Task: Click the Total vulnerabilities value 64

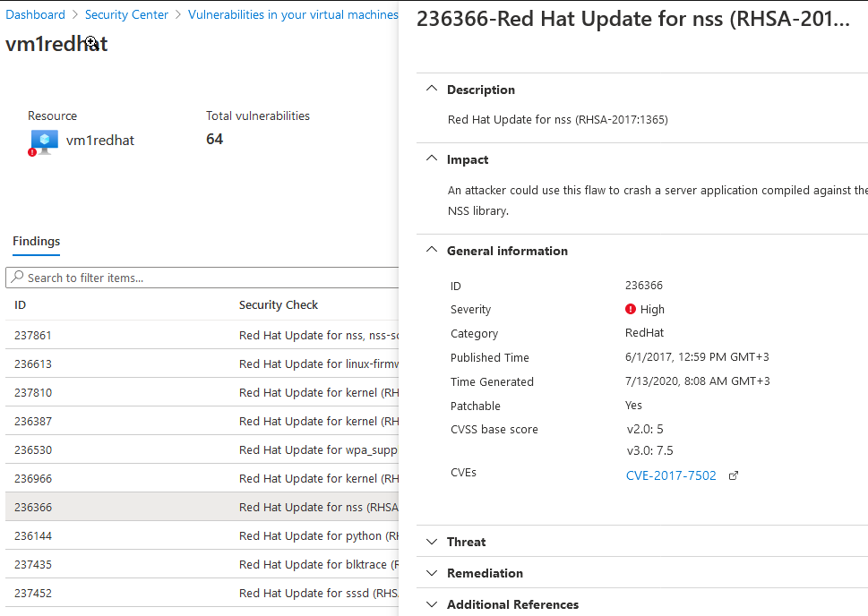Action: [215, 139]
